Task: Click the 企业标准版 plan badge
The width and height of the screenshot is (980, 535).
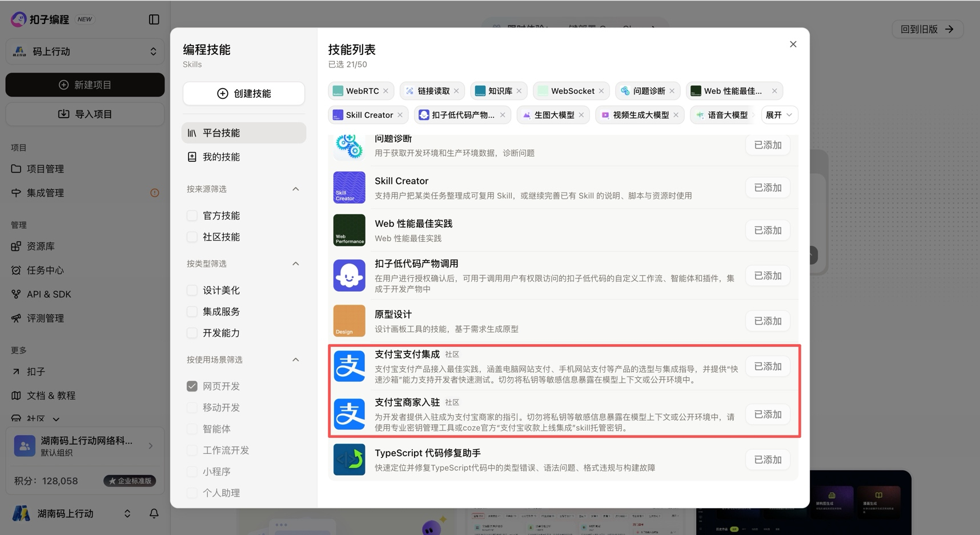Action: [130, 481]
